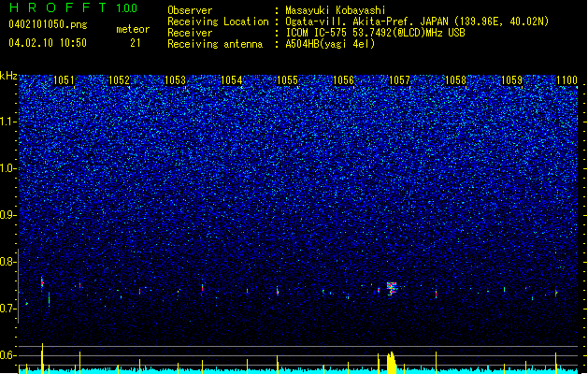588x374 pixels.
Task: Click the 1100 time marker
Action: [566, 79]
